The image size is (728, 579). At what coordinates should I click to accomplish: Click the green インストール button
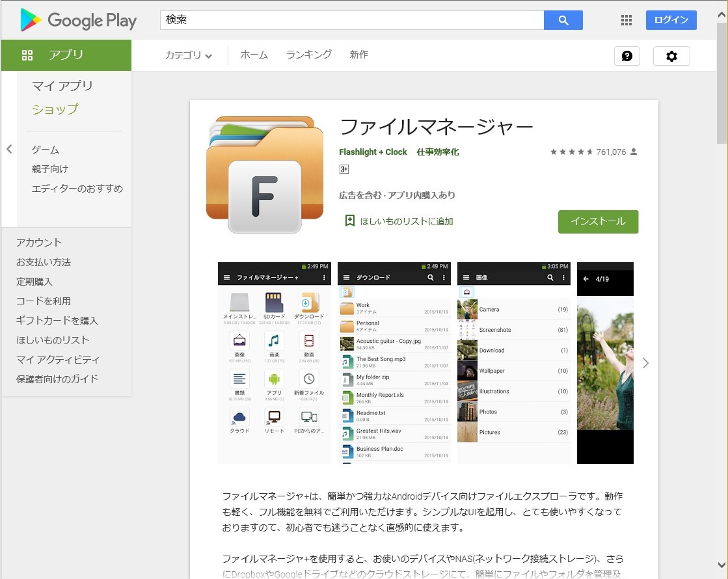(598, 221)
